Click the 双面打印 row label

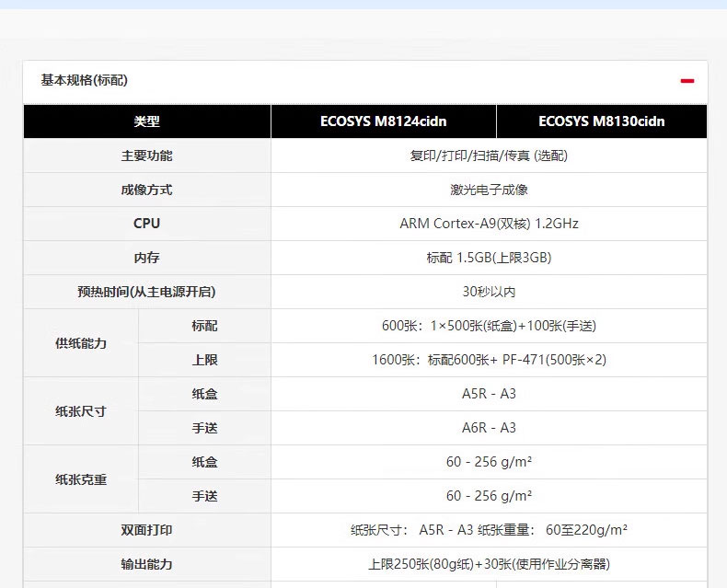(146, 530)
